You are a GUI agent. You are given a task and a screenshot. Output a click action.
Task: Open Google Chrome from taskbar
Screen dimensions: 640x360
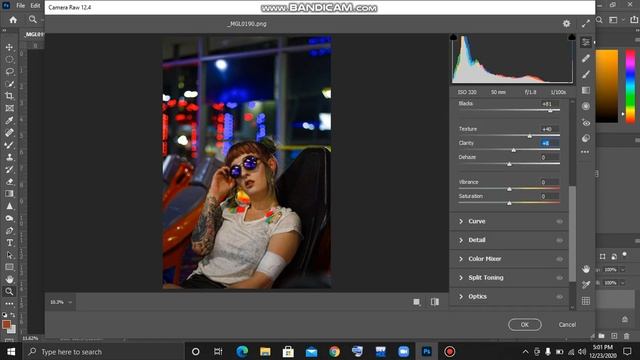(x=334, y=351)
